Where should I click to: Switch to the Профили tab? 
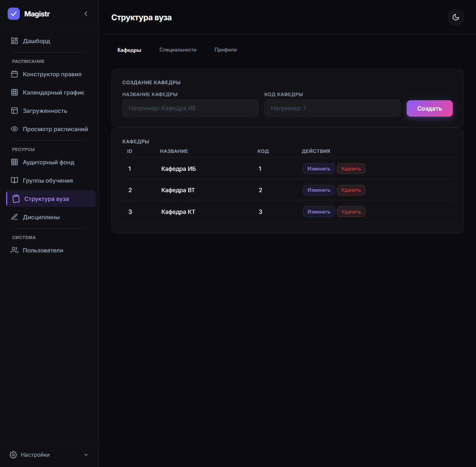click(x=226, y=50)
